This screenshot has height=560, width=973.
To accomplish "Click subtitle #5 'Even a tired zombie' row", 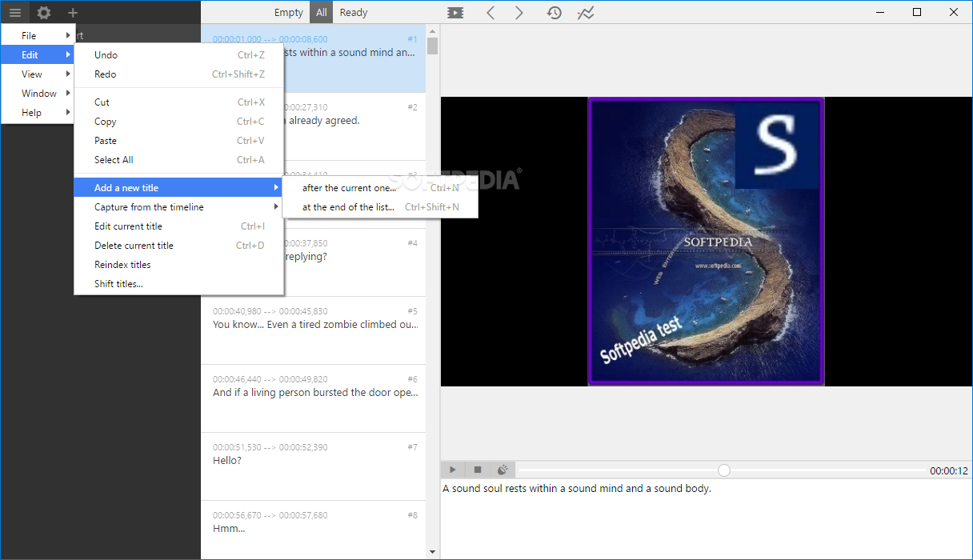I will click(x=314, y=330).
